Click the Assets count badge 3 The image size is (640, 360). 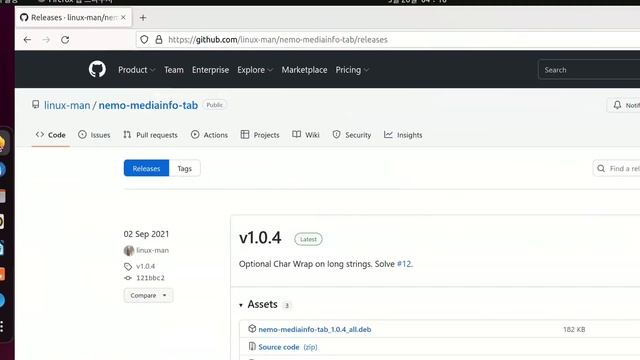point(287,305)
